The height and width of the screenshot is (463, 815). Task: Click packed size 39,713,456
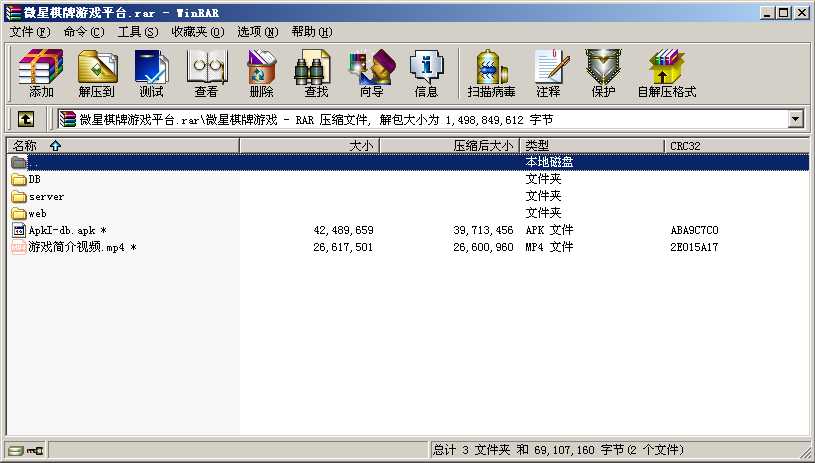coord(483,230)
